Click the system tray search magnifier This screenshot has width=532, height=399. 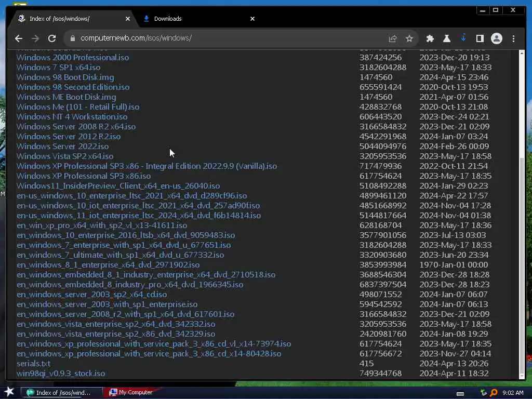(x=494, y=393)
